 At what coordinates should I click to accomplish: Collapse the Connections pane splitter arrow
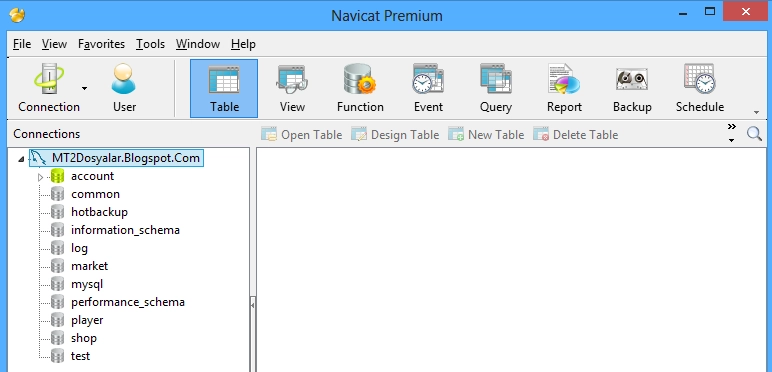click(x=253, y=305)
